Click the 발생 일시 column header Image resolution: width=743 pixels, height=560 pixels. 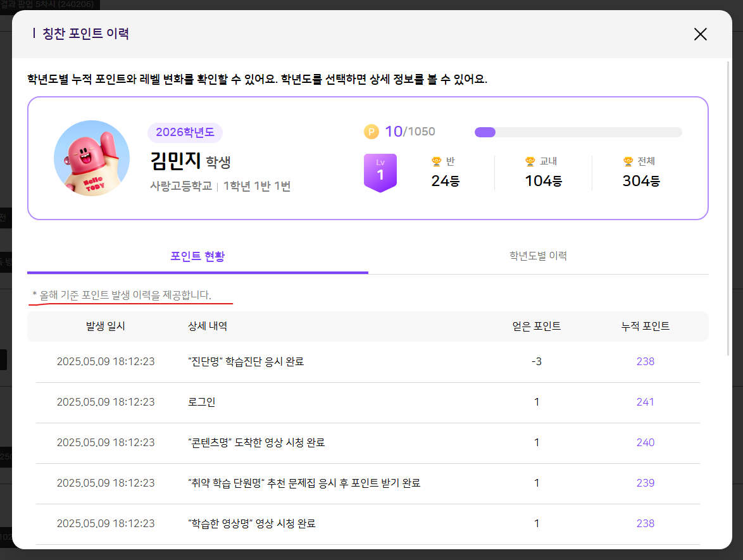[106, 326]
